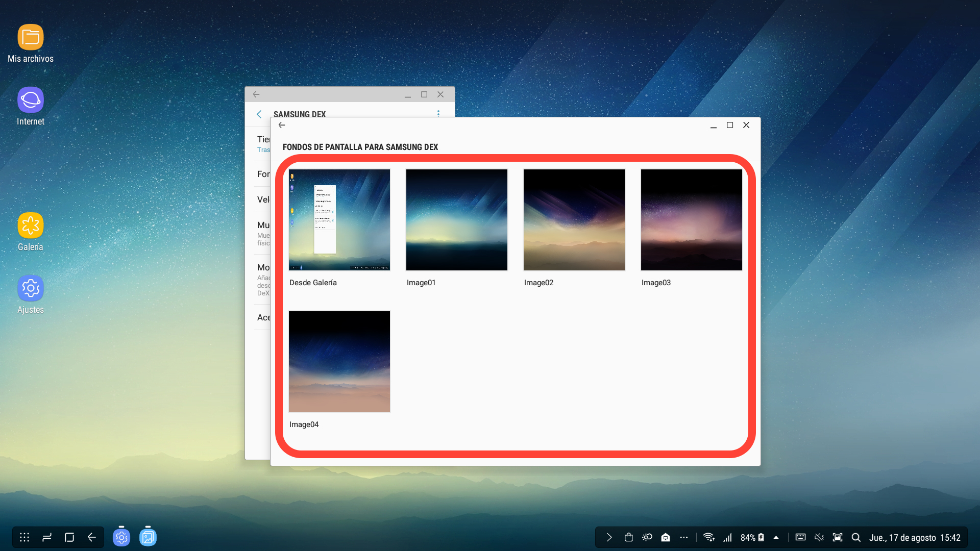Maximize the Samsung DeX settings window
980x551 pixels.
(424, 94)
